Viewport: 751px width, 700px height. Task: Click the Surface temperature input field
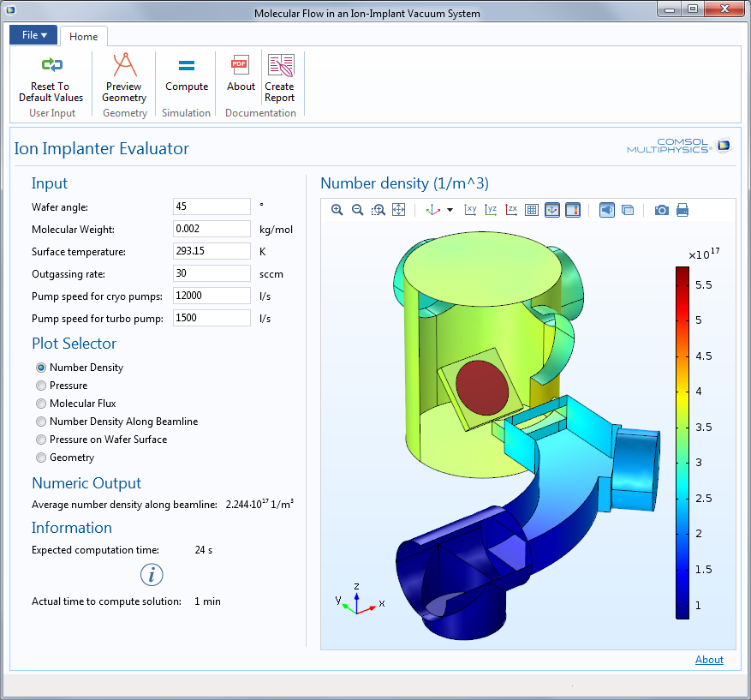212,251
